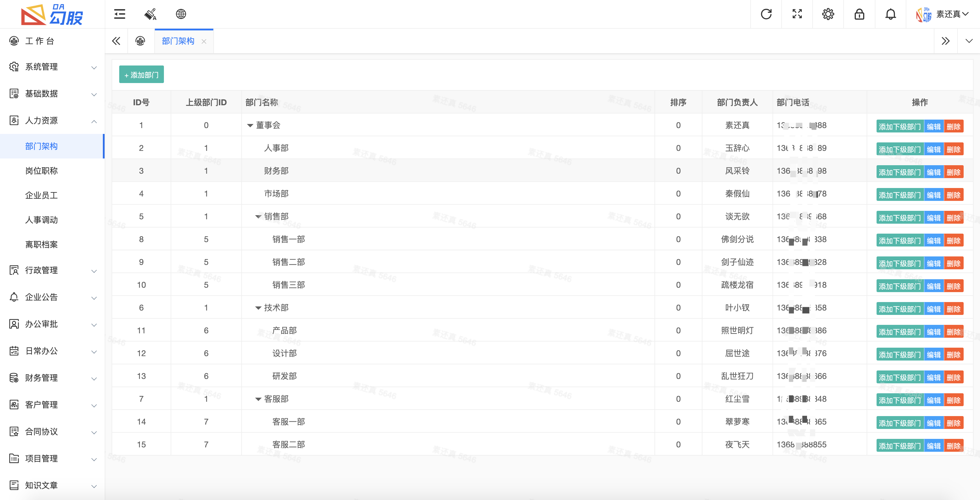Click the 基础数据 icon in sidebar
Image resolution: width=980 pixels, height=500 pixels.
(14, 94)
